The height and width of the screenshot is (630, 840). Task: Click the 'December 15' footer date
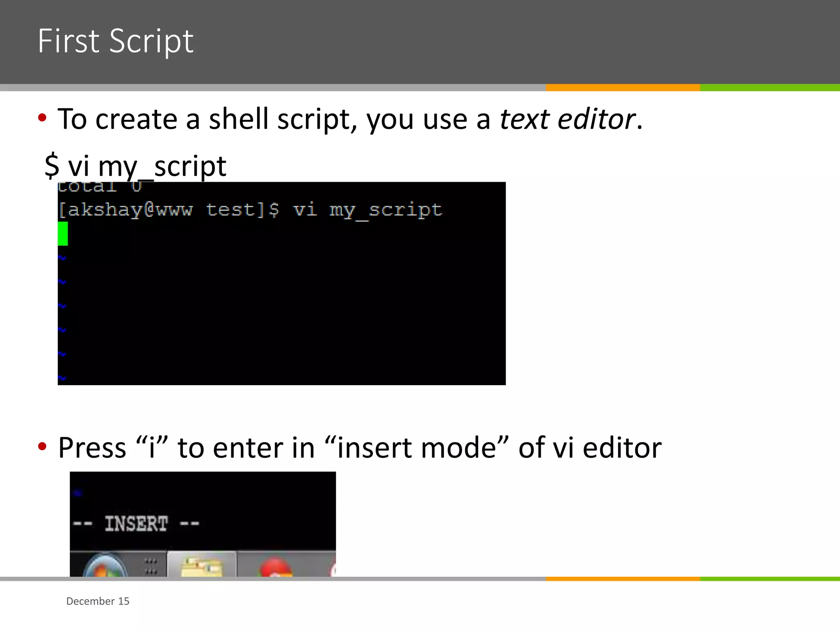(x=98, y=601)
